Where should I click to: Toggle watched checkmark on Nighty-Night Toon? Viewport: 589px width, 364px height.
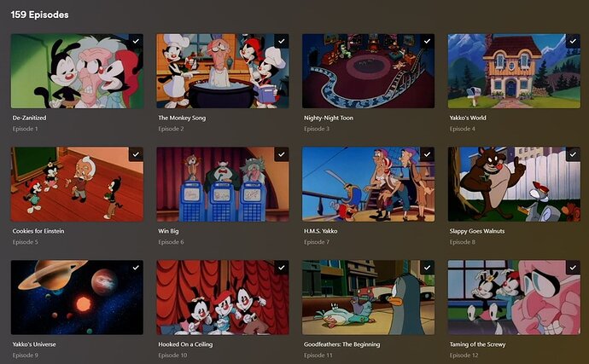(x=428, y=41)
